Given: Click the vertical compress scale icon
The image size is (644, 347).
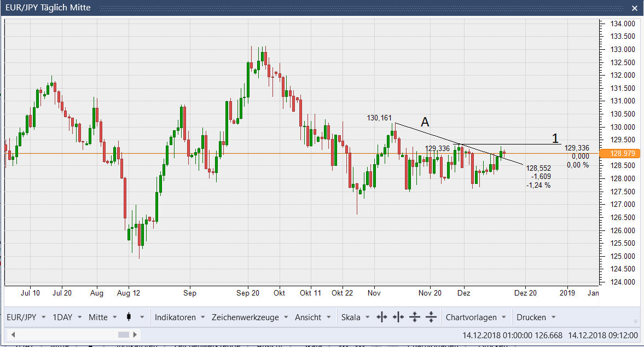Looking at the screenshot, I should 431,317.
